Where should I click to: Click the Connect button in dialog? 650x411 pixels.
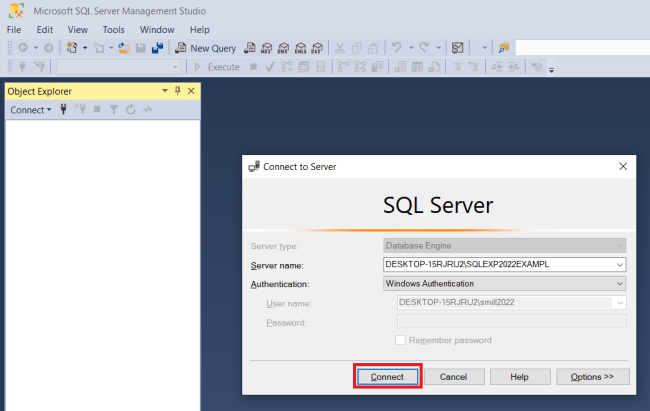coord(388,377)
